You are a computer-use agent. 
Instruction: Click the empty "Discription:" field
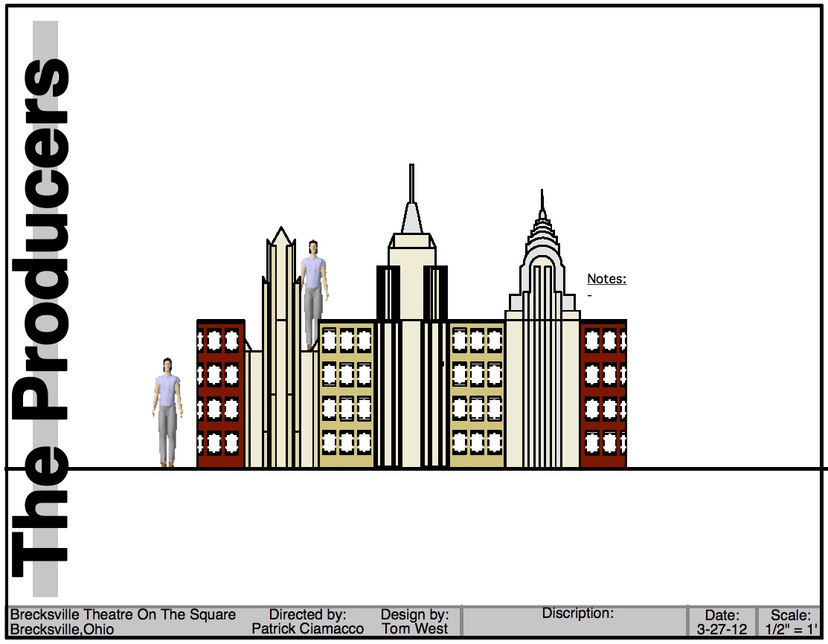point(574,626)
